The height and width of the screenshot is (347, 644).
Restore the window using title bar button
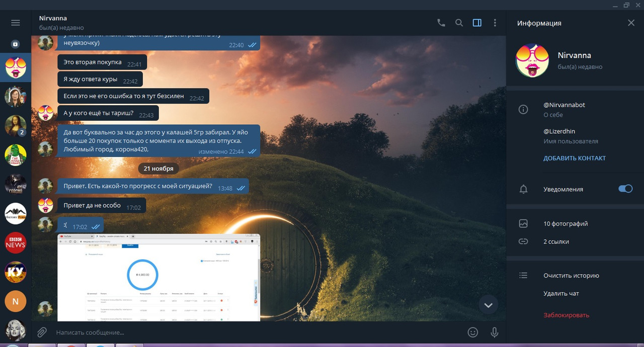coord(626,5)
